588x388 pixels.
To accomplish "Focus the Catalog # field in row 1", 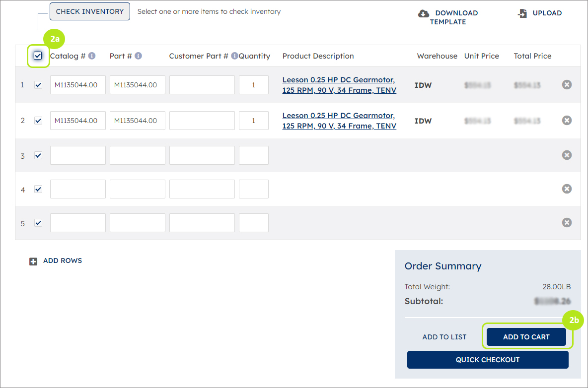I will click(78, 85).
